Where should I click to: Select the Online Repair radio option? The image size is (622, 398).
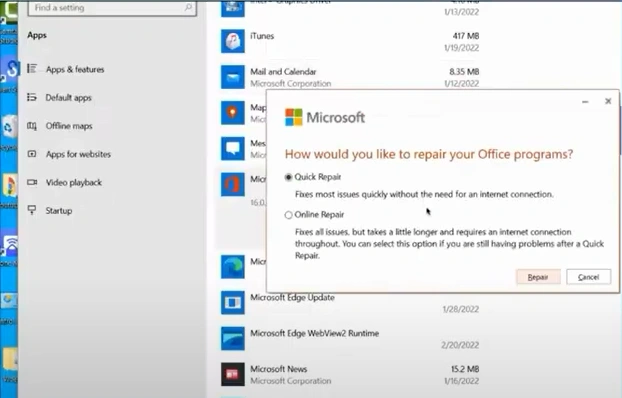coord(288,215)
